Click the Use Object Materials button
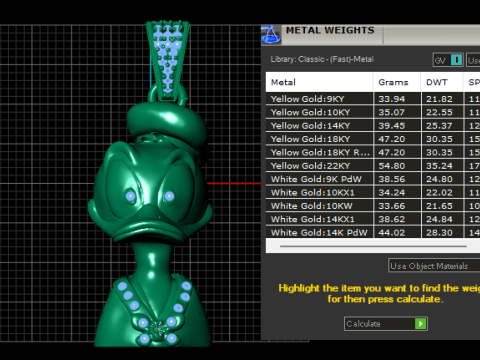 pyautogui.click(x=434, y=266)
